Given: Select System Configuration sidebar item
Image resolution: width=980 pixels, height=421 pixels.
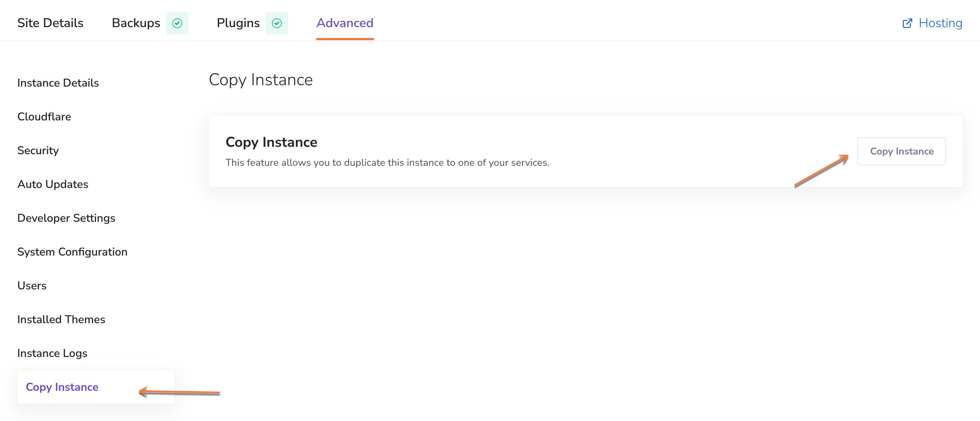Looking at the screenshot, I should [72, 252].
